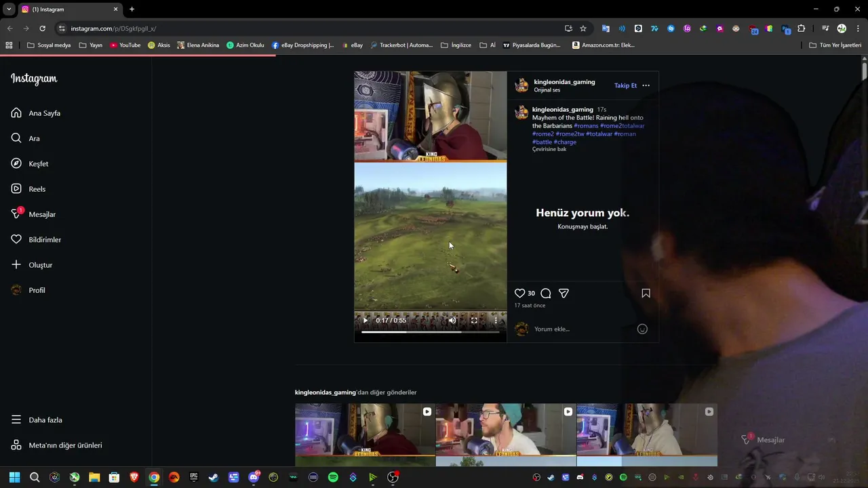The width and height of the screenshot is (868, 488).
Task: Click the Yorum ekle comment field
Action: [x=583, y=329]
